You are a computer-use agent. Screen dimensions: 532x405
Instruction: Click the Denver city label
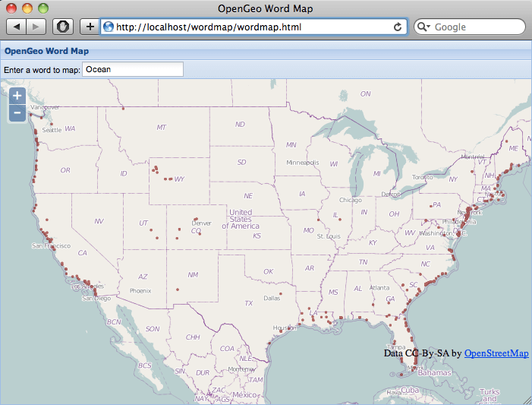(202, 223)
